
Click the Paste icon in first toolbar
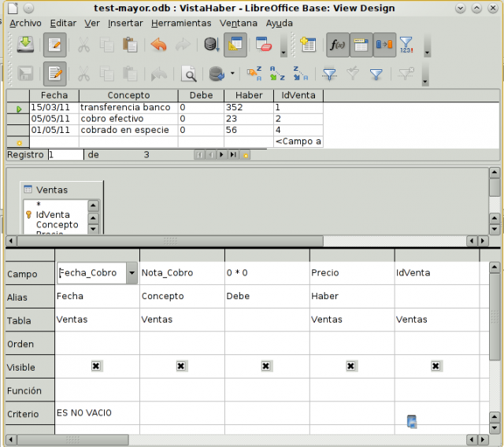click(x=130, y=45)
